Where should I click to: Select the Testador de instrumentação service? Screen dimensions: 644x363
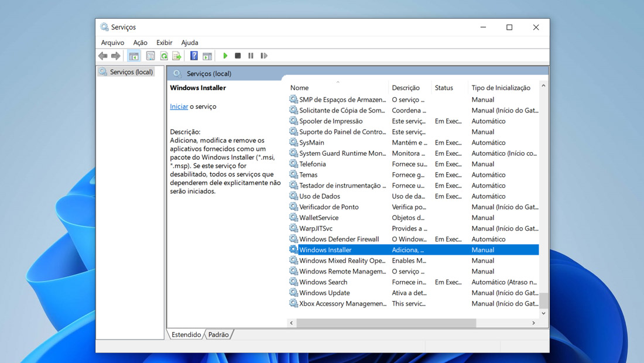tap(414, 185)
